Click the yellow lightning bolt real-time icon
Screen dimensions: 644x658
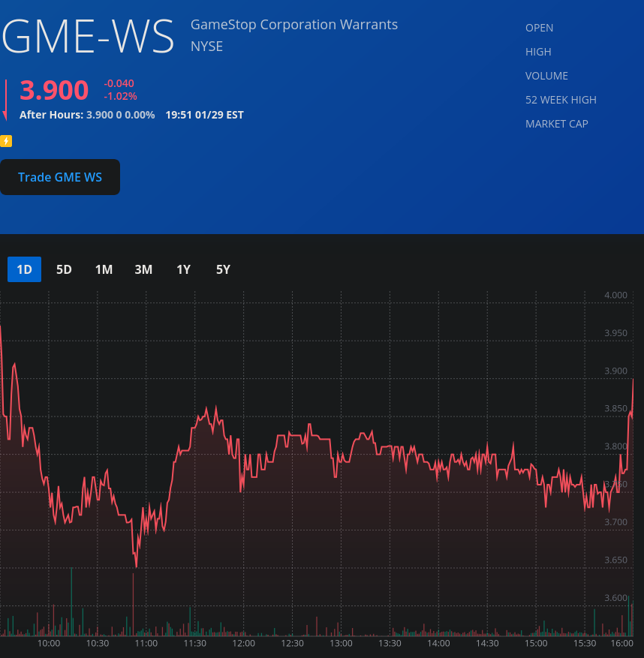click(x=6, y=141)
